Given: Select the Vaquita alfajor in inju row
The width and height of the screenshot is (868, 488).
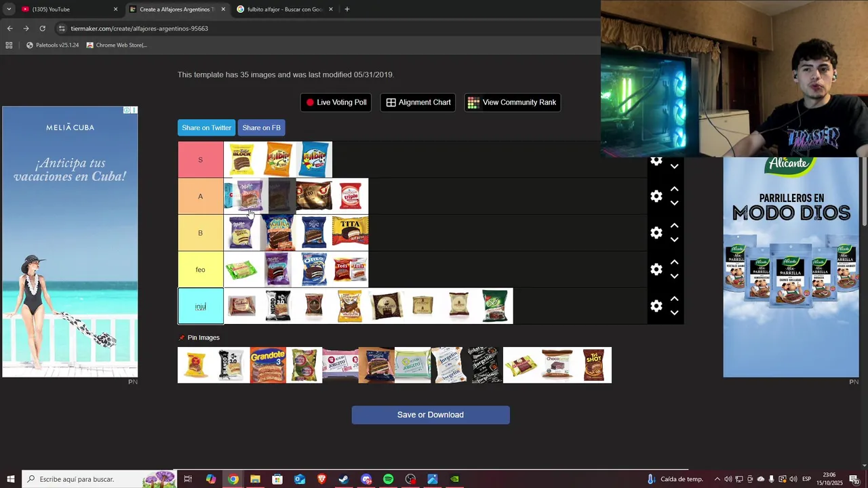Looking at the screenshot, I should point(350,306).
